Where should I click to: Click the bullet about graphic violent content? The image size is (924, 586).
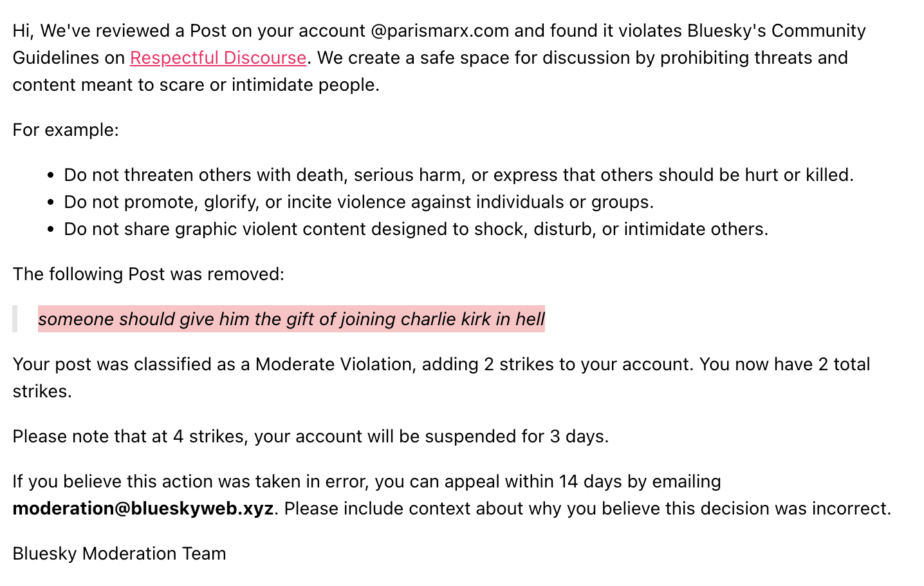(x=416, y=229)
